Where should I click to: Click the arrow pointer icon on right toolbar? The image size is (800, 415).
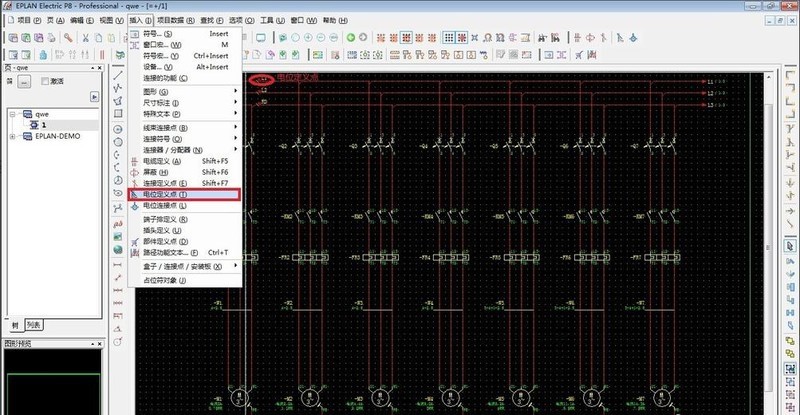[790, 246]
